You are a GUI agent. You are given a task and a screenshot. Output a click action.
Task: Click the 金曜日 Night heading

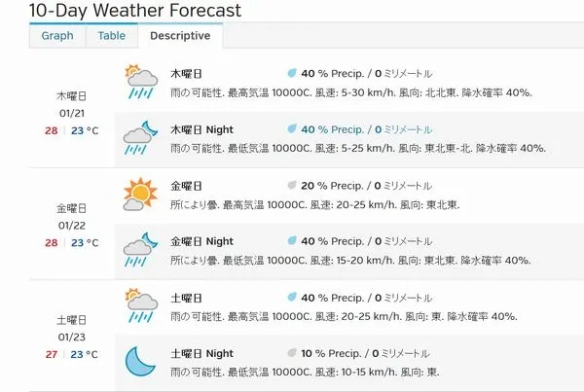[x=201, y=241]
